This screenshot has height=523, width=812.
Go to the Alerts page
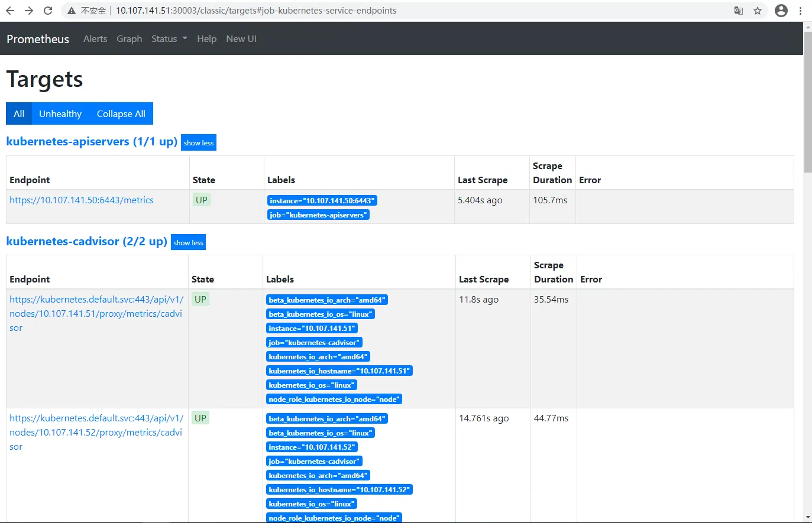click(x=95, y=39)
